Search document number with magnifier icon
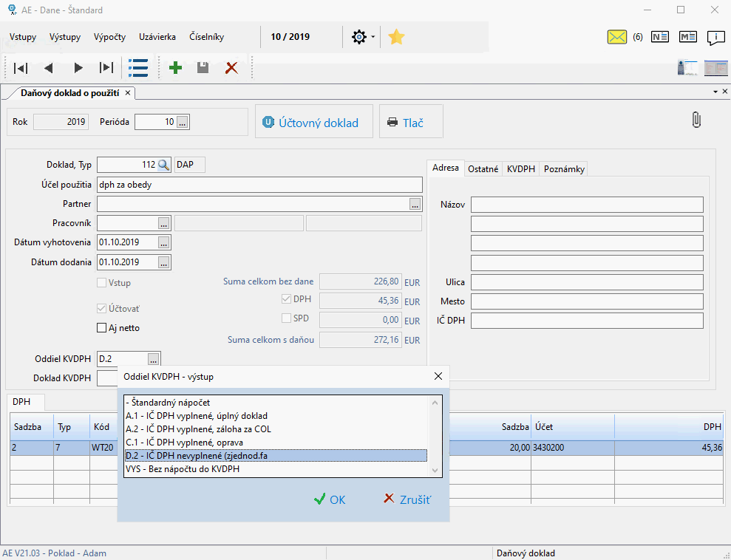This screenshot has width=731, height=560. (163, 165)
